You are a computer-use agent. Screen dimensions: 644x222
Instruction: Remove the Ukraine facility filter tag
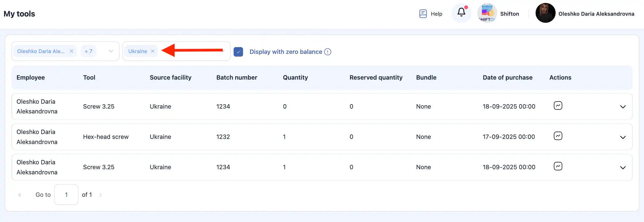tap(153, 51)
